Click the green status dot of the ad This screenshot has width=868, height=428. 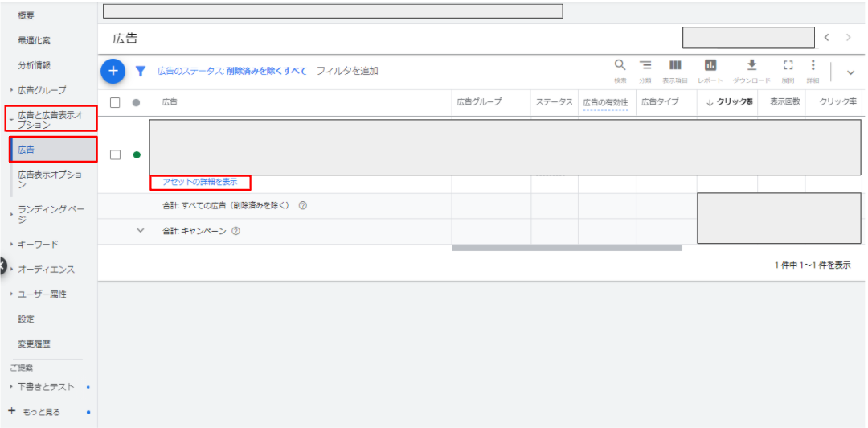136,154
